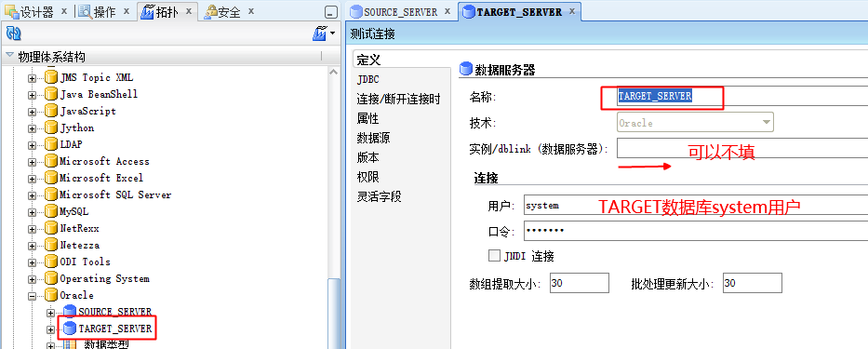Click the Operating System technology icon
This screenshot has height=349, width=868.
pos(51,278)
